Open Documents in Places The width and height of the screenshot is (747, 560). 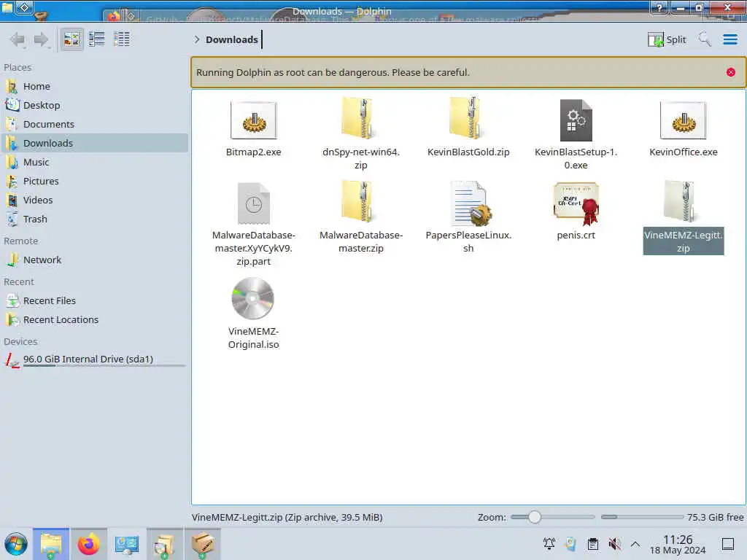tap(96, 124)
